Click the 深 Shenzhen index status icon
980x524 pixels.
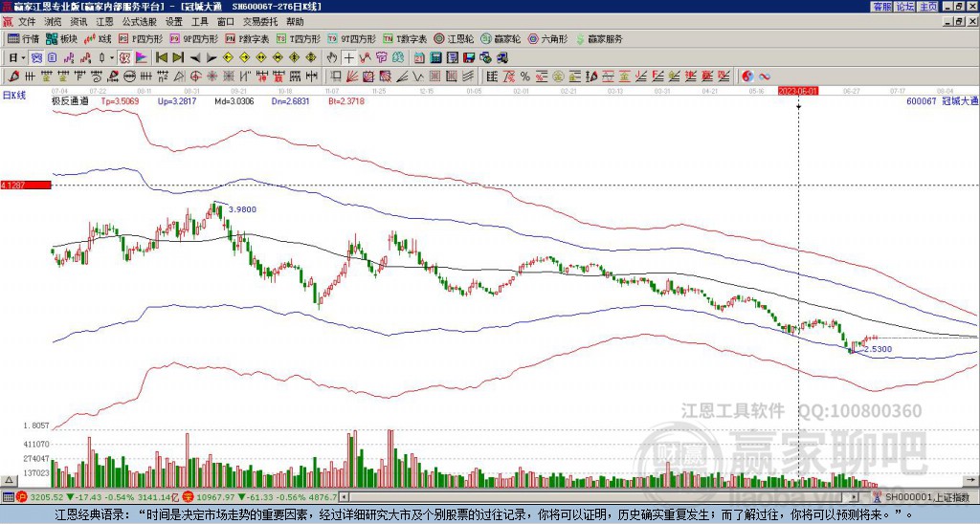tap(187, 497)
